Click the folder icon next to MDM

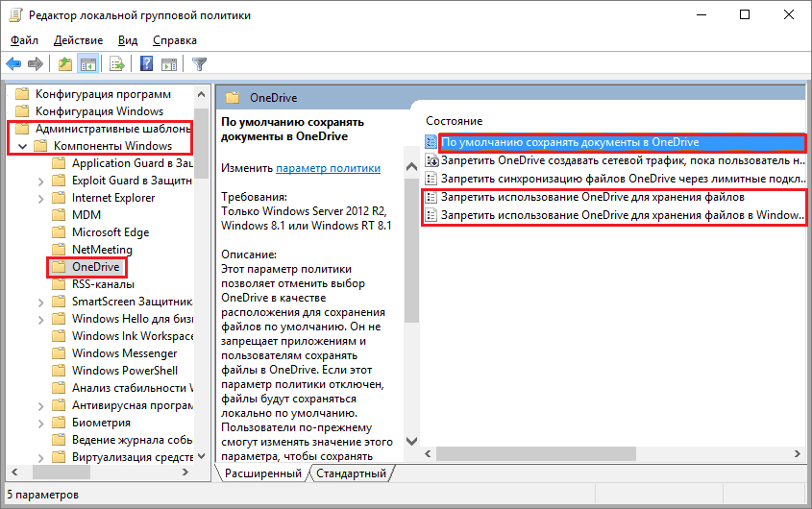[59, 215]
